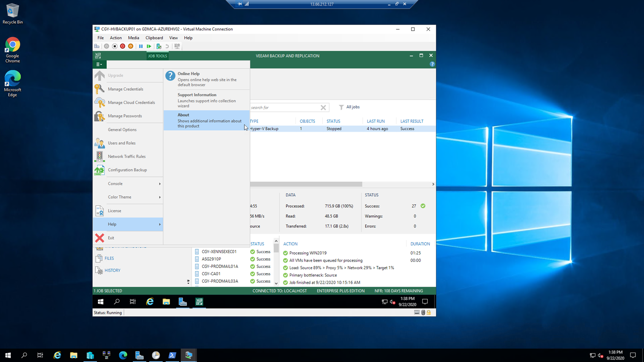Click Veeam console icon in the VM taskbar
This screenshot has width=644, height=362.
pyautogui.click(x=199, y=302)
